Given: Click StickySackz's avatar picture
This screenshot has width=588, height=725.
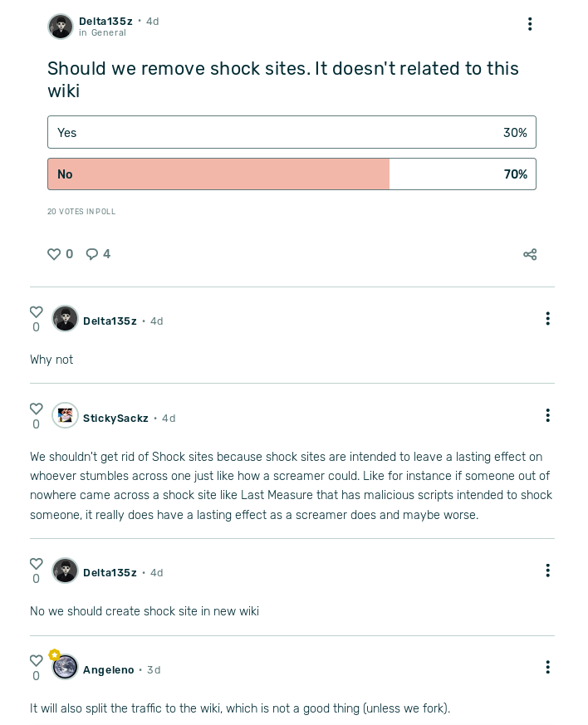Looking at the screenshot, I should (x=65, y=415).
